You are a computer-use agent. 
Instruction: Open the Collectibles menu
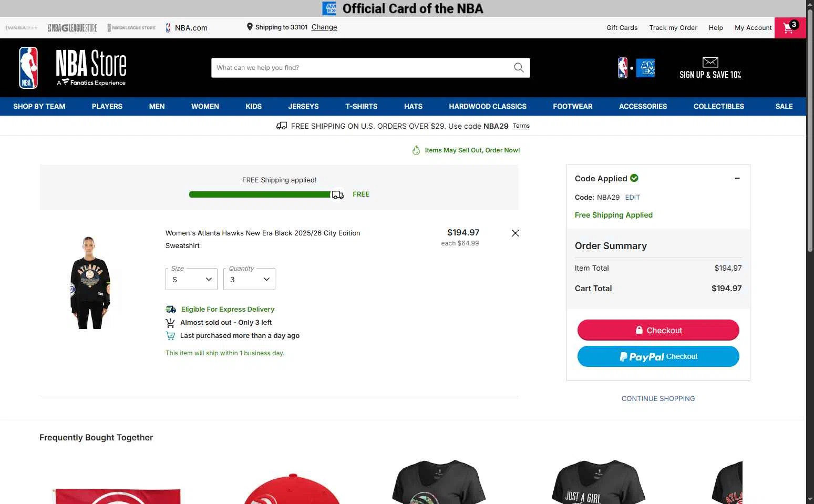coord(719,106)
